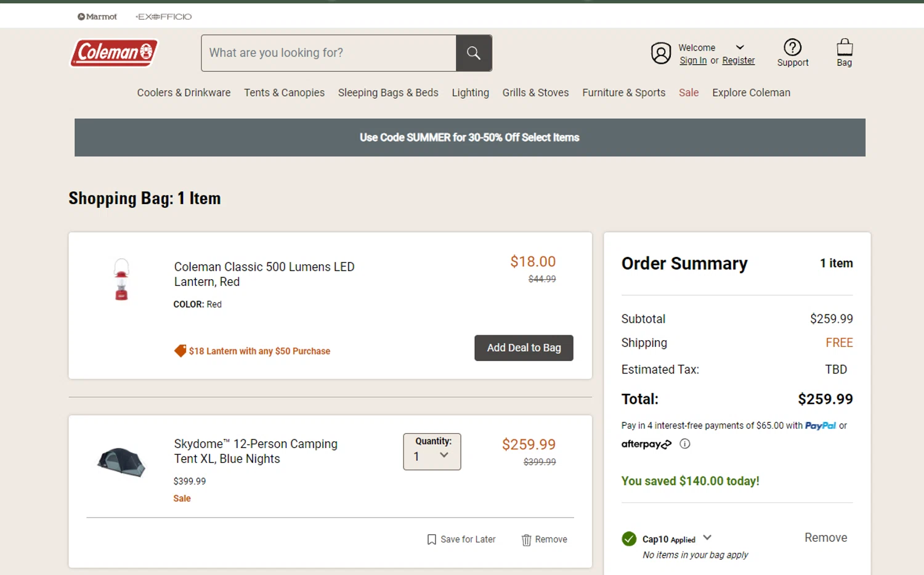Viewport: 924px width, 575px height.
Task: Open the Lighting menu
Action: 470,92
